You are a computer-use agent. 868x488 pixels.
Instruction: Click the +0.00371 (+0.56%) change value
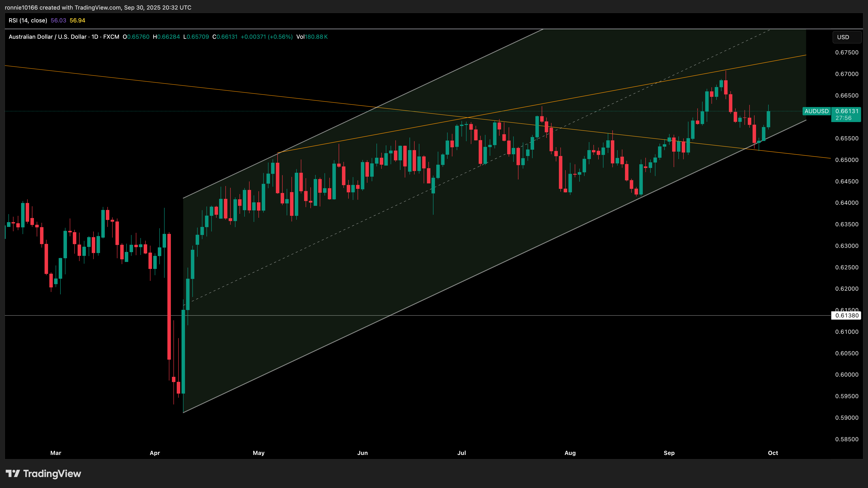pyautogui.click(x=266, y=37)
